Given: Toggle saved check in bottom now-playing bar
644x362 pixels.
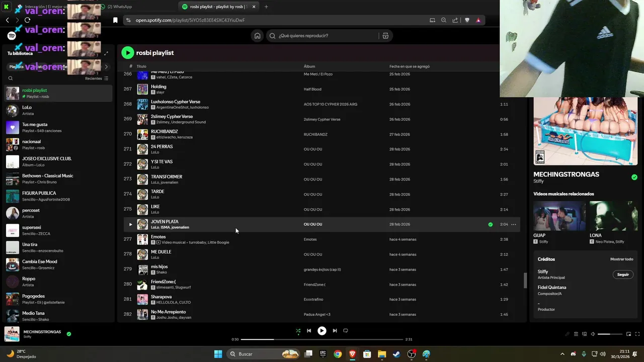Looking at the screenshot, I should coord(69,334).
